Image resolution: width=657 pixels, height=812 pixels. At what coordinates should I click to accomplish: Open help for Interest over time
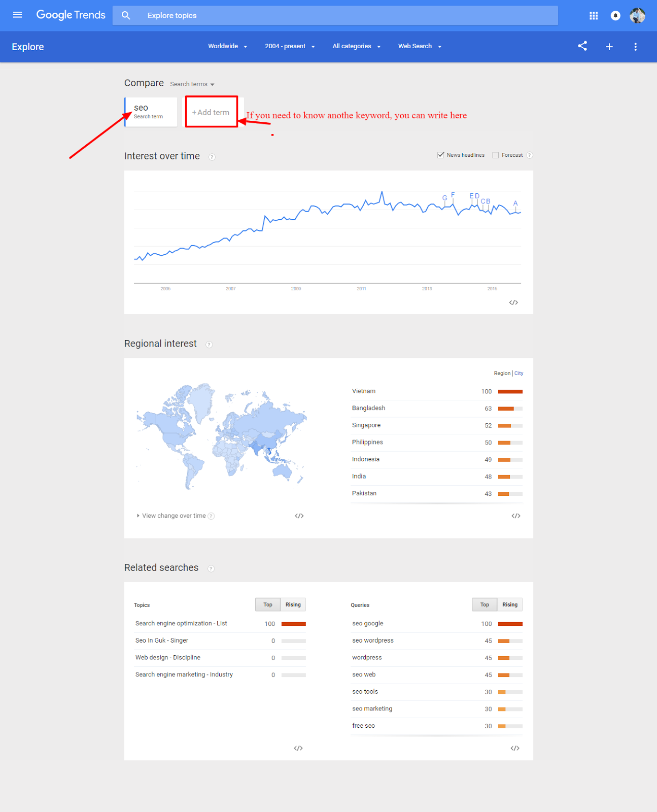click(212, 157)
